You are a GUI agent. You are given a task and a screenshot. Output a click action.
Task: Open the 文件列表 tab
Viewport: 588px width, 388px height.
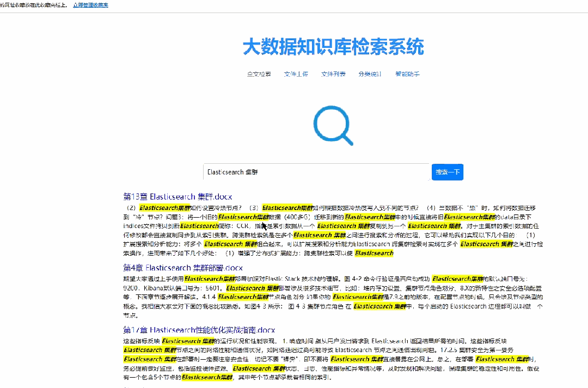click(333, 74)
